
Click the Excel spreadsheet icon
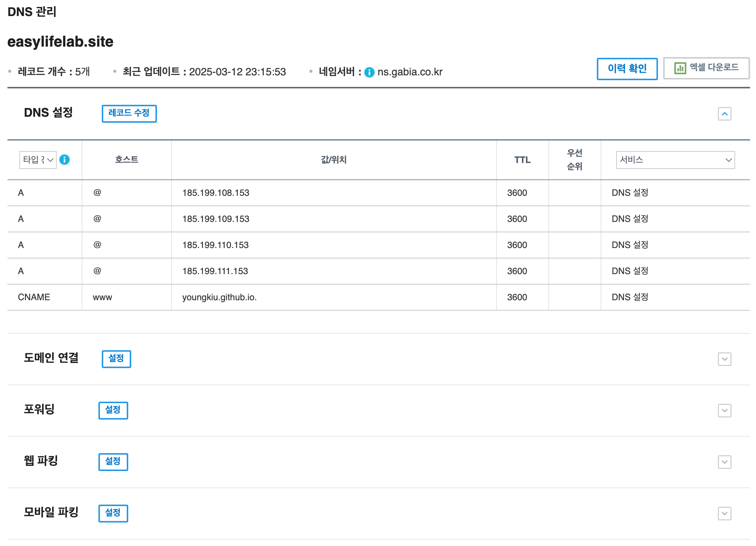(680, 68)
